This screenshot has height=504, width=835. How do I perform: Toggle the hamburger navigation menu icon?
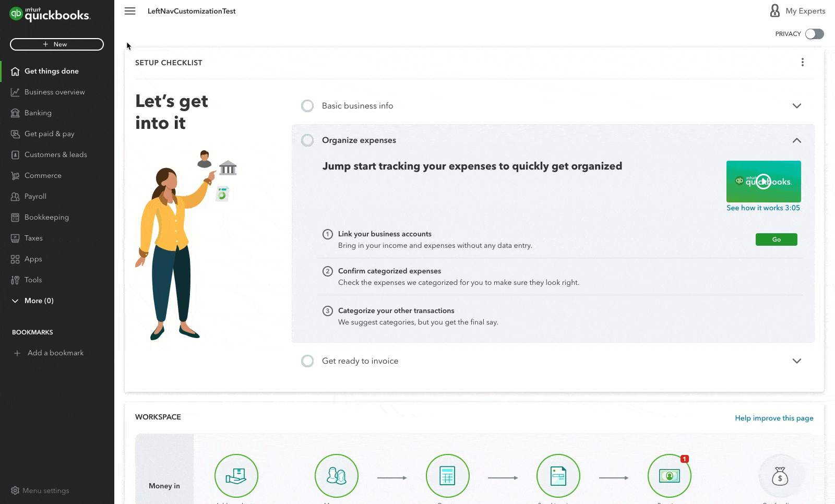click(x=130, y=11)
